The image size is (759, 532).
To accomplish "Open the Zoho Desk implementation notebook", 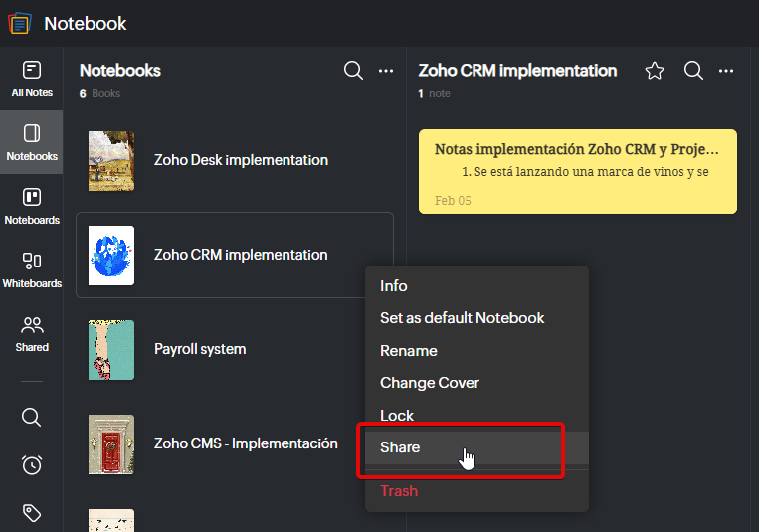I will (x=241, y=160).
